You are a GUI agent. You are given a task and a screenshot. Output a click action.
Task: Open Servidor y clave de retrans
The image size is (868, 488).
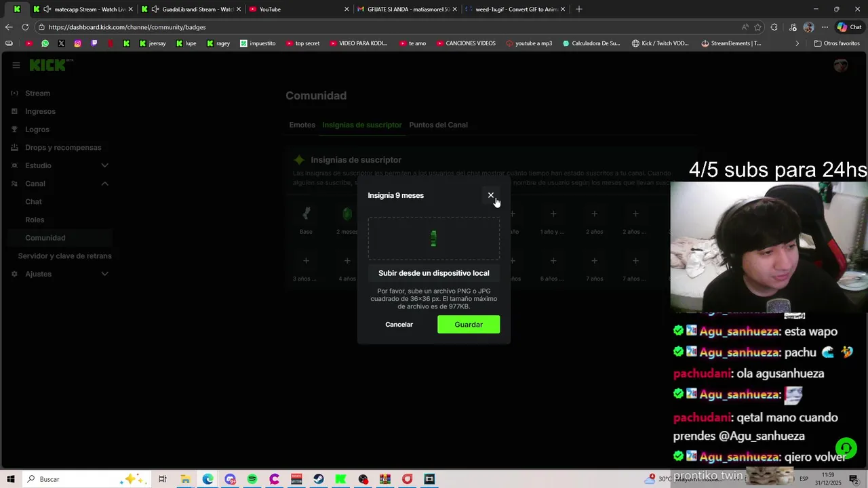point(65,256)
